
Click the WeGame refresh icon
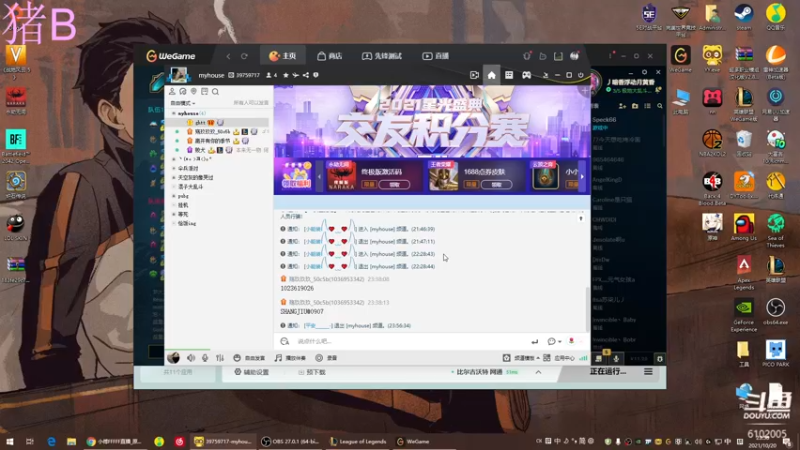(x=244, y=56)
